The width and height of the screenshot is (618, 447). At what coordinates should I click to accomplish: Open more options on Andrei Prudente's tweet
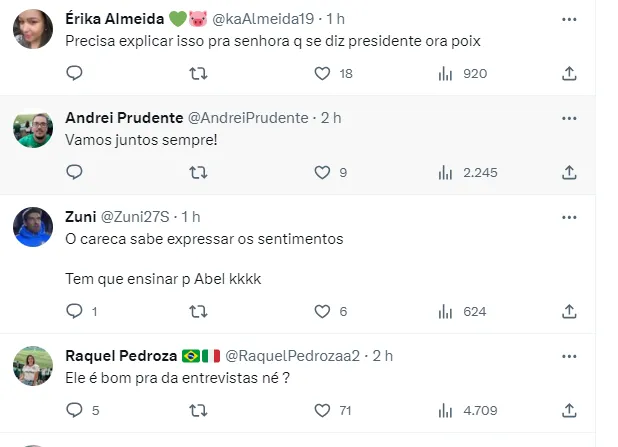(x=569, y=118)
